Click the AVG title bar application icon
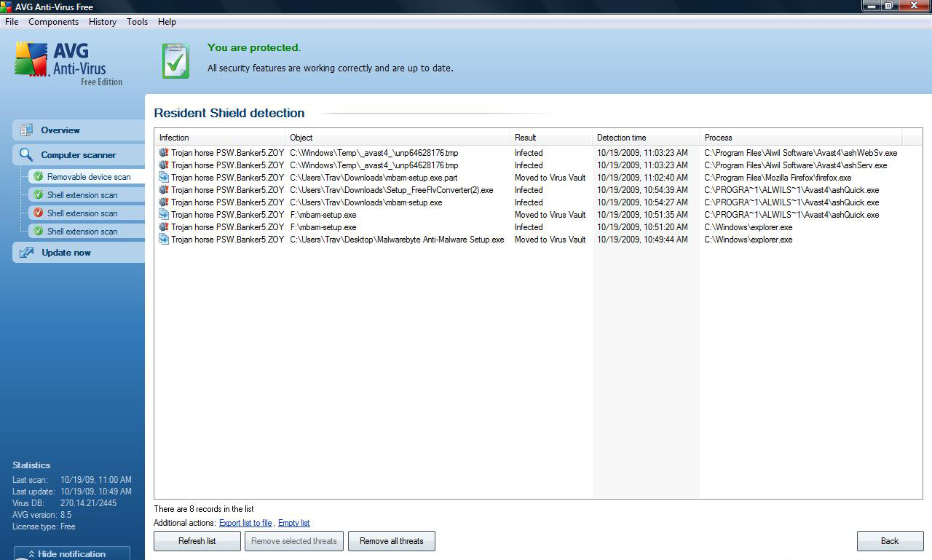Viewport: 932px width, 560px height. pyautogui.click(x=7, y=7)
